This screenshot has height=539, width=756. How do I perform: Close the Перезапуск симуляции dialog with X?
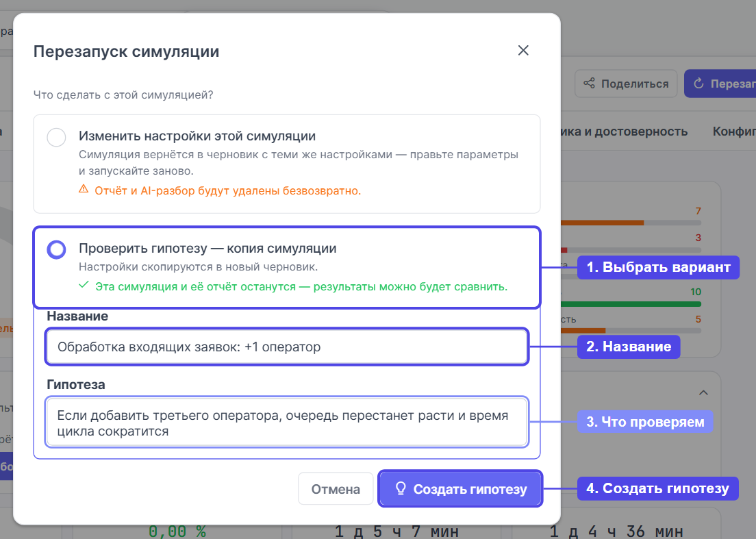(x=523, y=51)
